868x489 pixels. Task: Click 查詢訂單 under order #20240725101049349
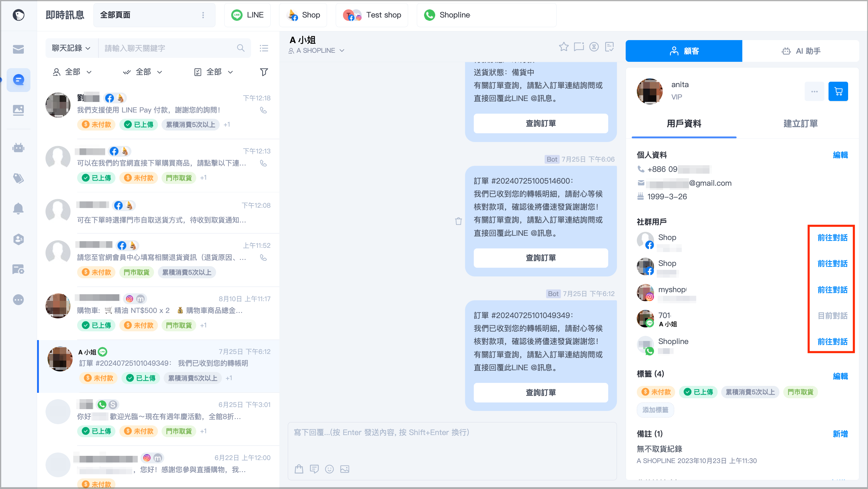(x=540, y=392)
